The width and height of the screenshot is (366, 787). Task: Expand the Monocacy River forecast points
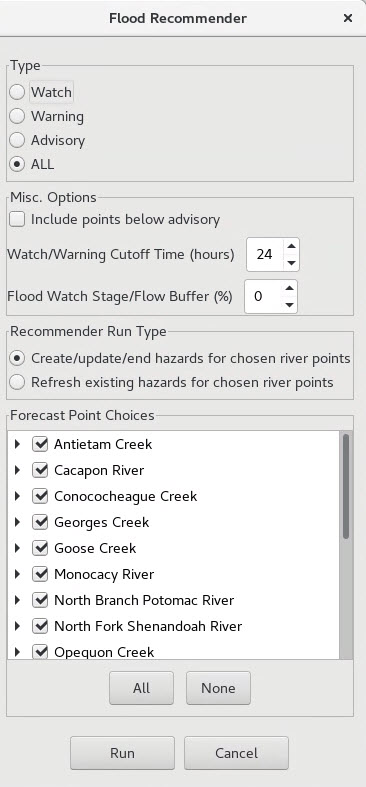18,574
